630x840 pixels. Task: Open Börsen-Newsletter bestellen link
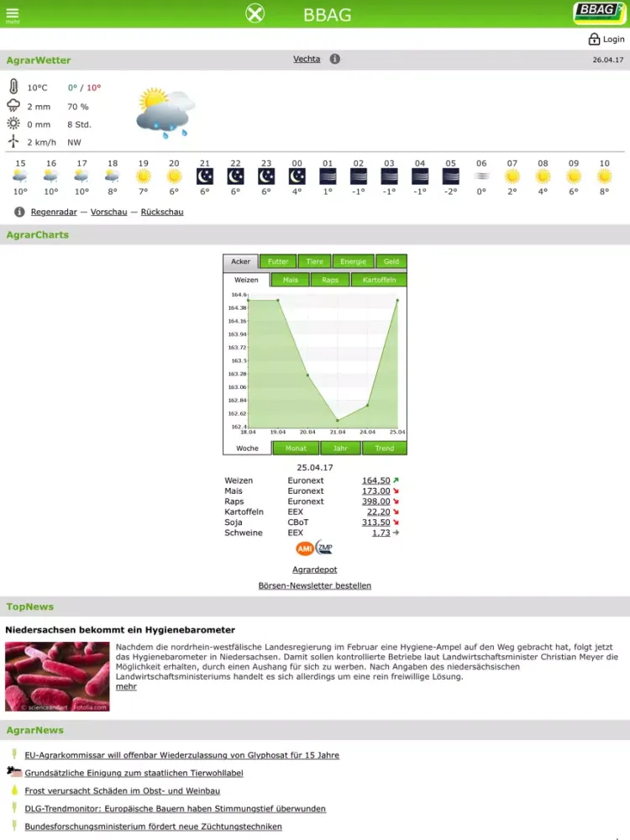coord(314,585)
